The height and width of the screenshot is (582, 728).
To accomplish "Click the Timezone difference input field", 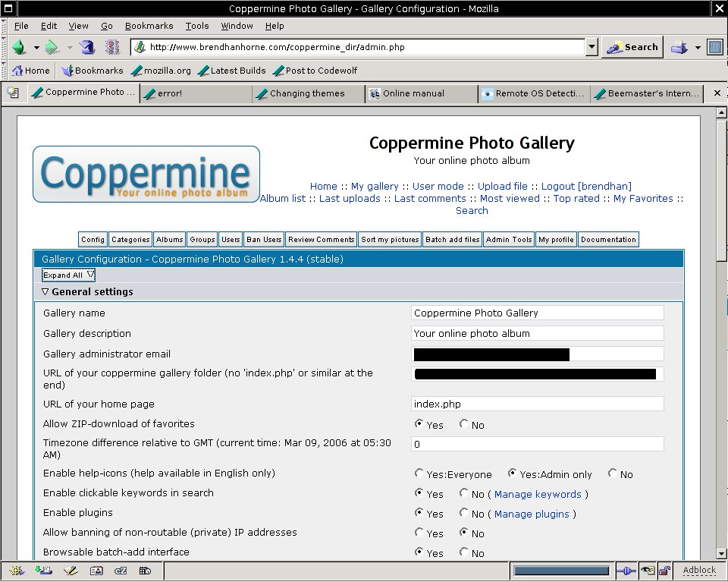I will pyautogui.click(x=538, y=444).
